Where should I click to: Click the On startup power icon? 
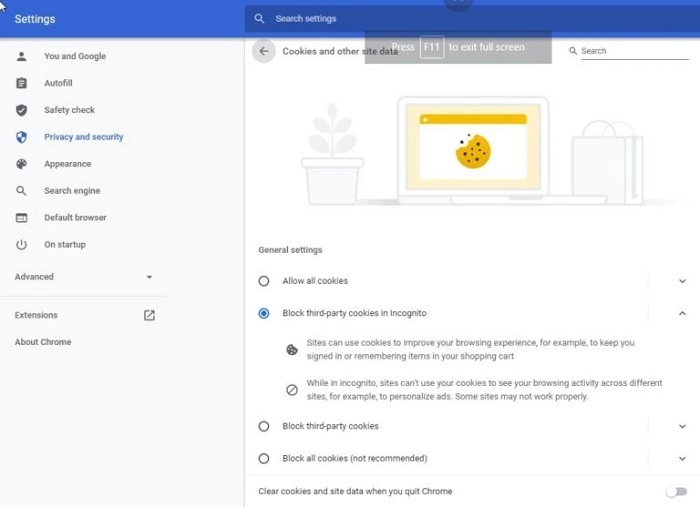click(22, 245)
